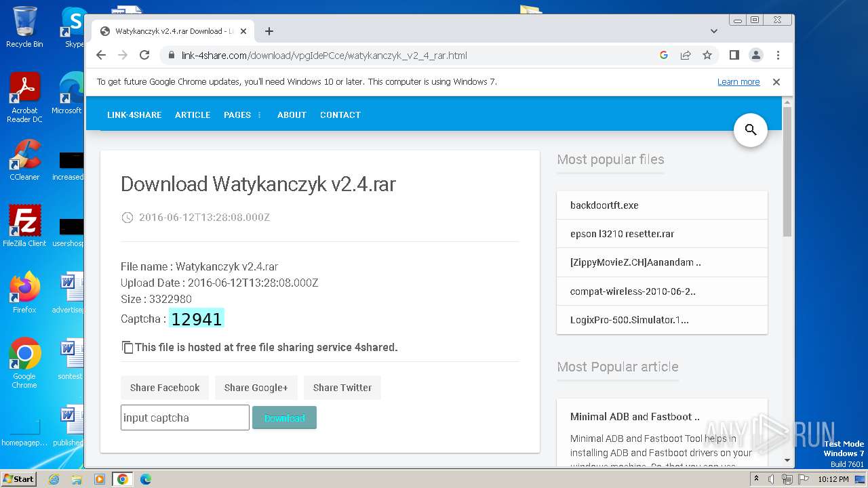Click the copy icon beside hosting notice
This screenshot has width=868, height=488.
(127, 347)
